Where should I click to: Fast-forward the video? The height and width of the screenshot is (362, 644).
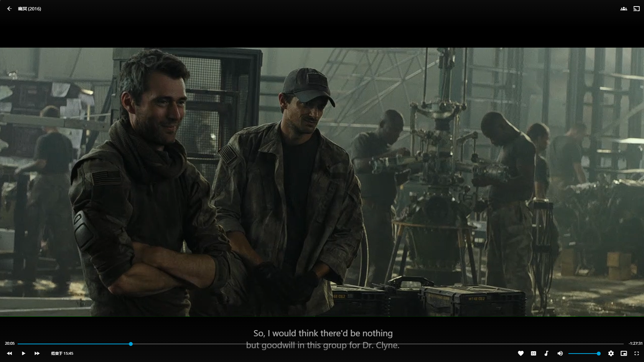37,353
